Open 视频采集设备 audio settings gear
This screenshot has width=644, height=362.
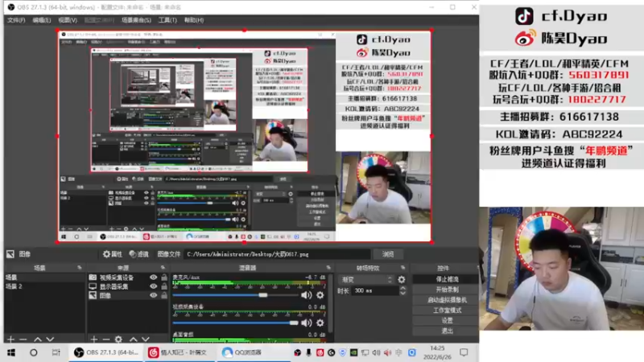[x=320, y=323]
